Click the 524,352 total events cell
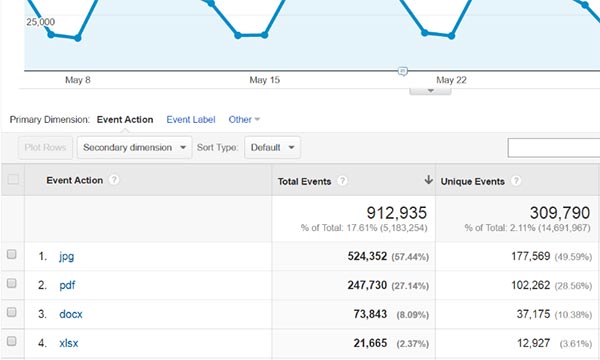Screen dimensions: 600x360 point(367,256)
